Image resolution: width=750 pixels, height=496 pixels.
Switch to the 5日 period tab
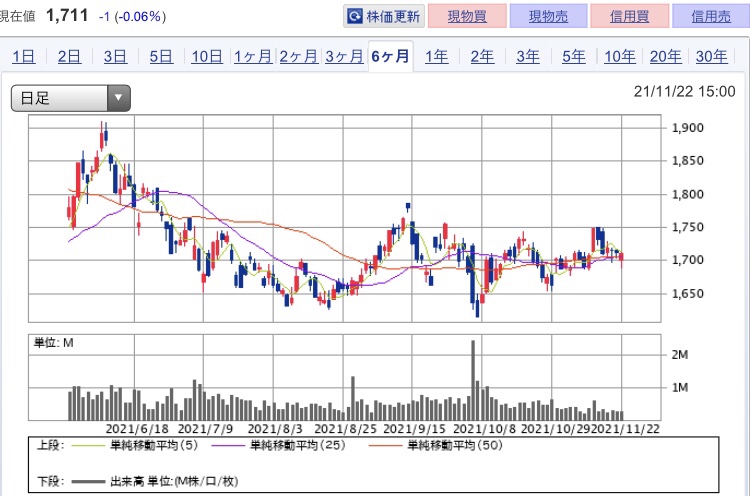[x=161, y=56]
